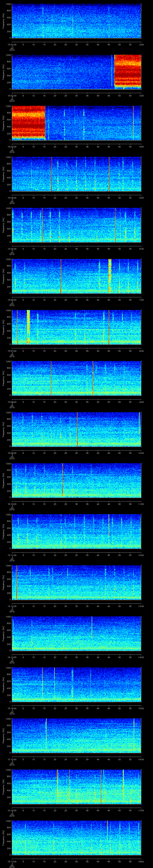Screen dimensions: 153x868
Task: Click the 15:01:00 time axis label
Action: (x=12, y=44)
